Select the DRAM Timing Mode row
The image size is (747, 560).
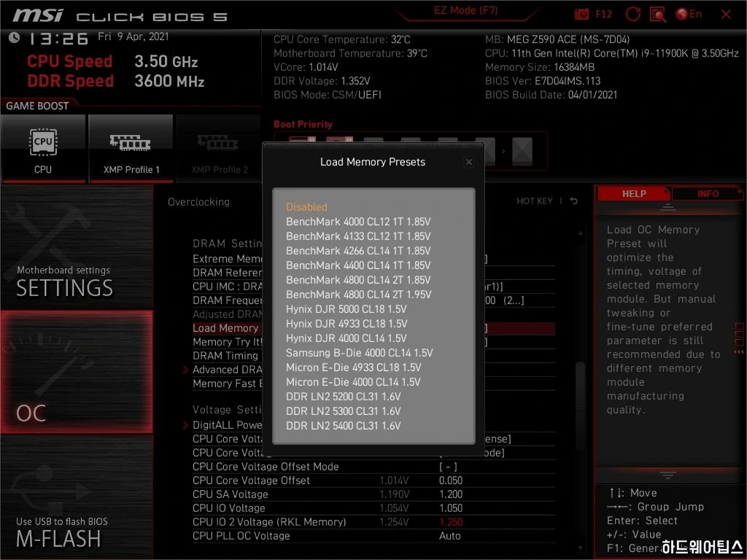pos(373,356)
